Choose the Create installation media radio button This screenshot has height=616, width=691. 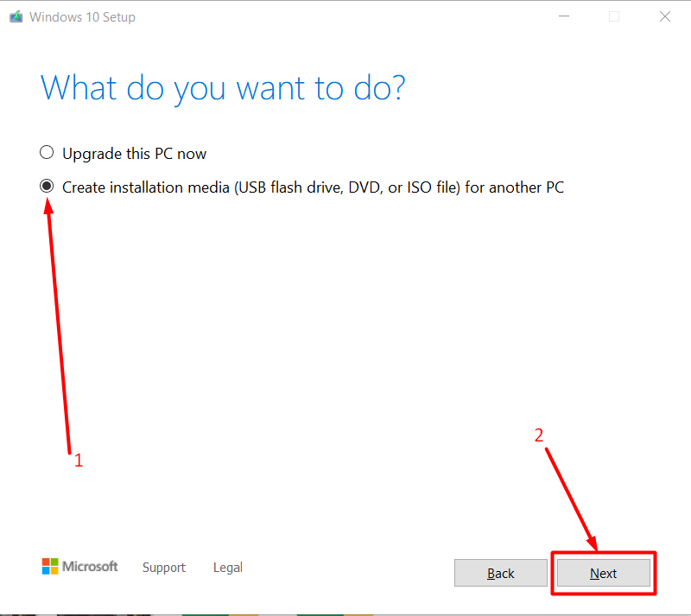[x=47, y=186]
